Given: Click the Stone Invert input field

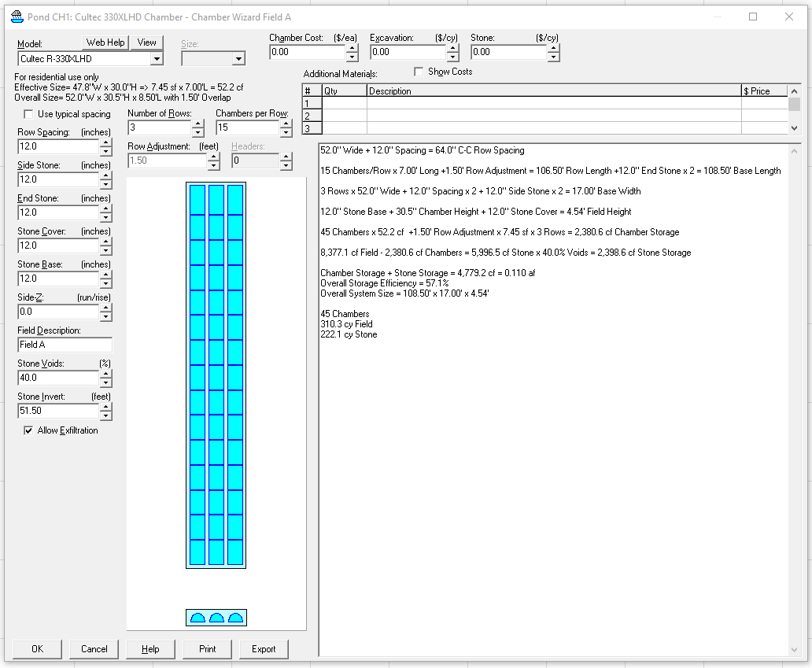Looking at the screenshot, I should pos(58,412).
